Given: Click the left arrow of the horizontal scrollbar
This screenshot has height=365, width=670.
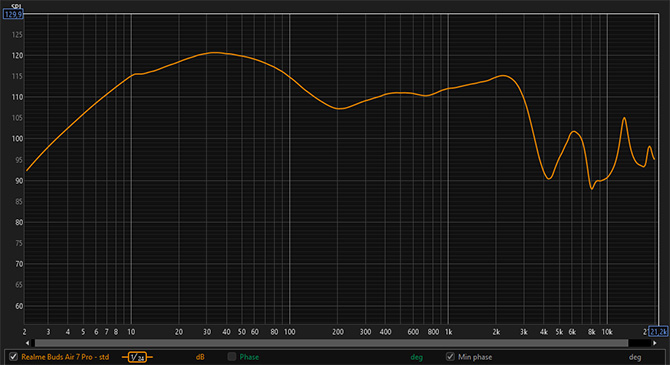Looking at the screenshot, I should [x=27, y=343].
